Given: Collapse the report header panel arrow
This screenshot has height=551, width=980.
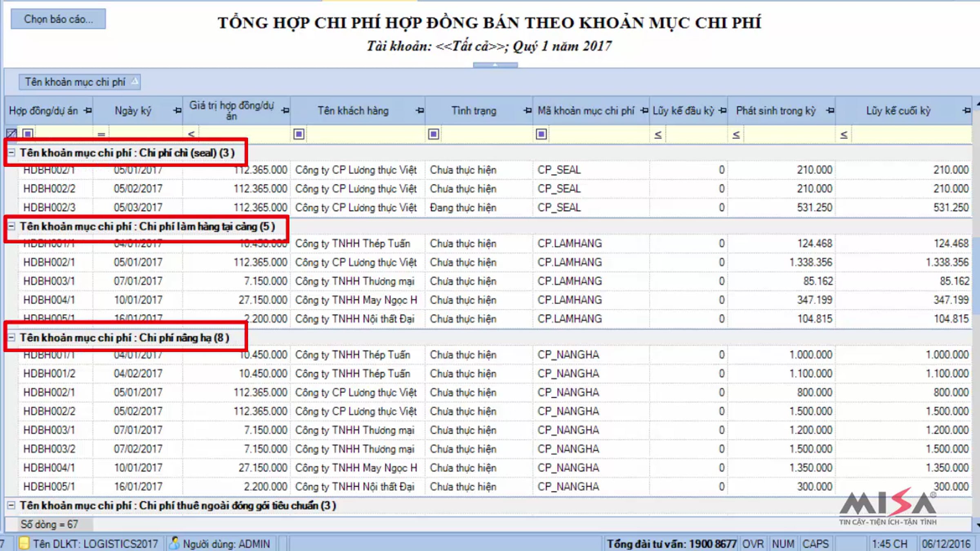Looking at the screenshot, I should coord(495,65).
